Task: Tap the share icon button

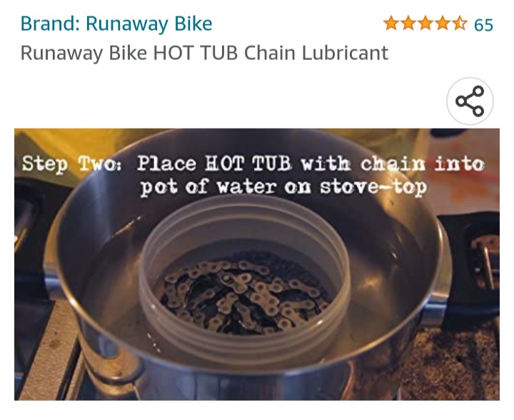Action: (470, 101)
